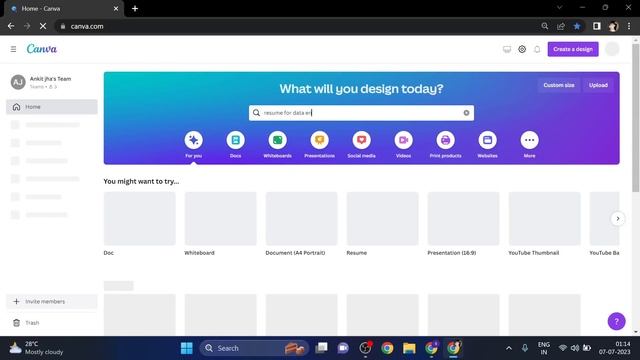Image resolution: width=640 pixels, height=360 pixels.
Task: Open the weather widget
Action: click(x=36, y=348)
